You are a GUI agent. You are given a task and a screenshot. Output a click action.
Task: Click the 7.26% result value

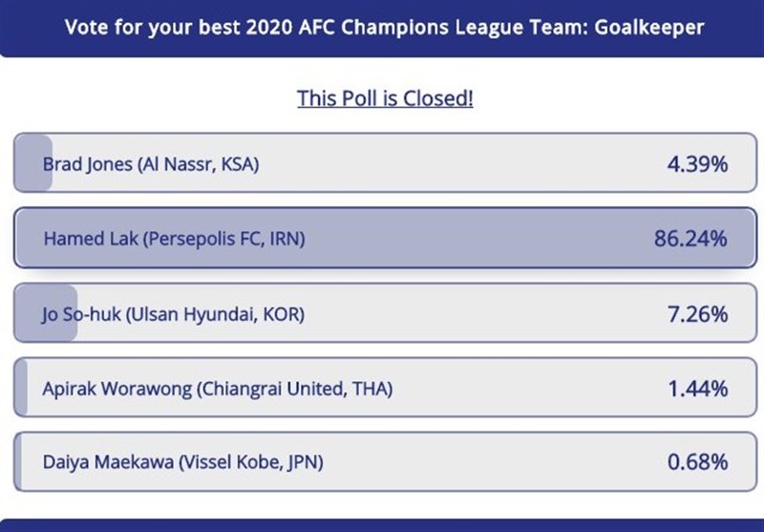[697, 313]
